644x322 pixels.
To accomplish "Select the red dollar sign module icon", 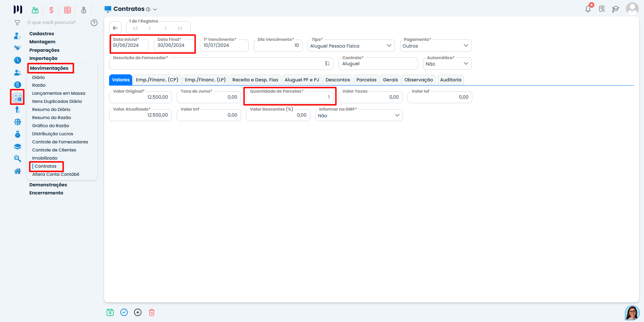I will [x=51, y=10].
